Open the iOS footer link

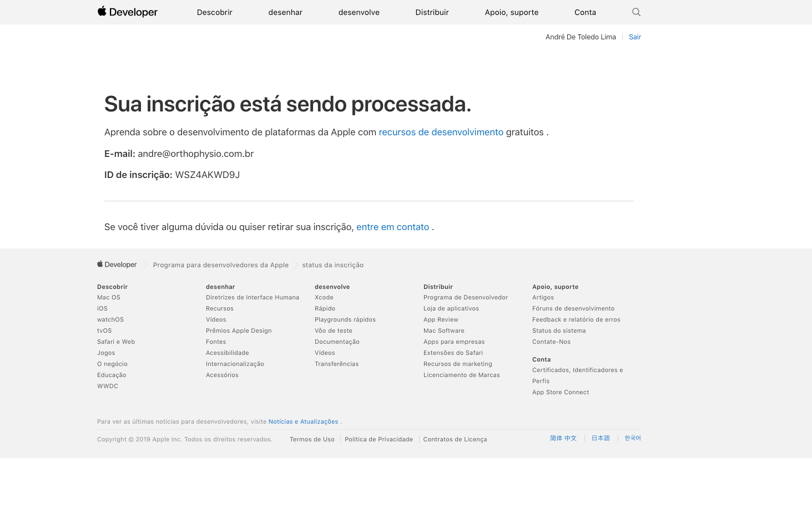pos(103,308)
